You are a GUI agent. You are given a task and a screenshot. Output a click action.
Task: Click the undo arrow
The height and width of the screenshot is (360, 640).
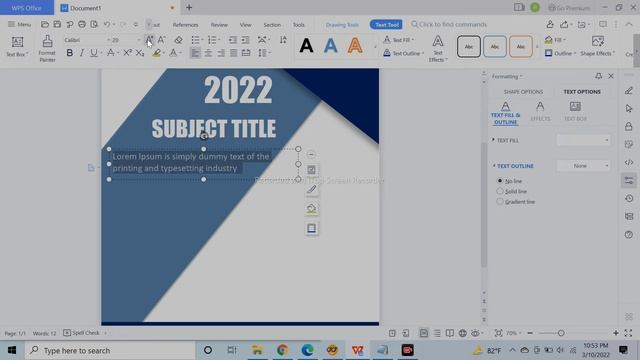[x=107, y=24]
